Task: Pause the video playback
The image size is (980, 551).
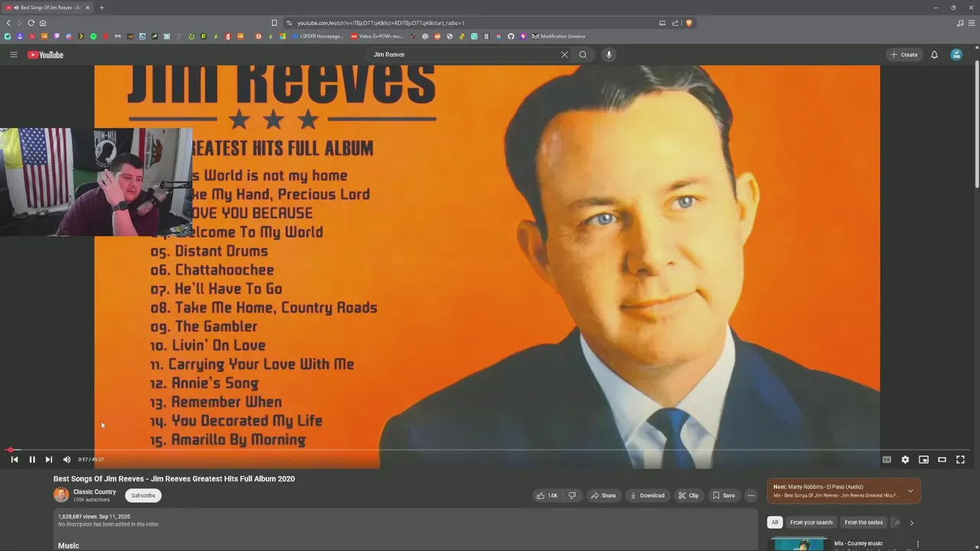Action: (x=32, y=459)
